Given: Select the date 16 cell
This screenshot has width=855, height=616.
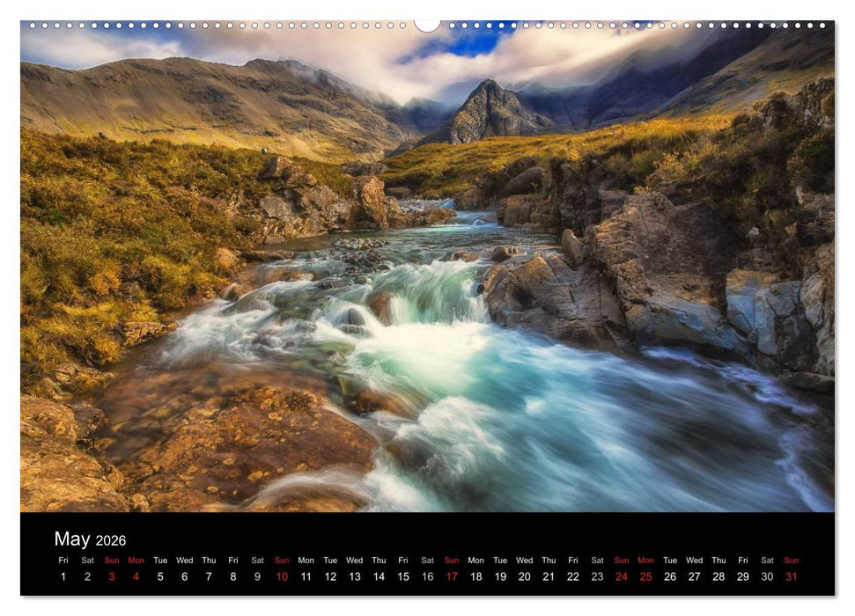Looking at the screenshot, I should coord(428,575).
